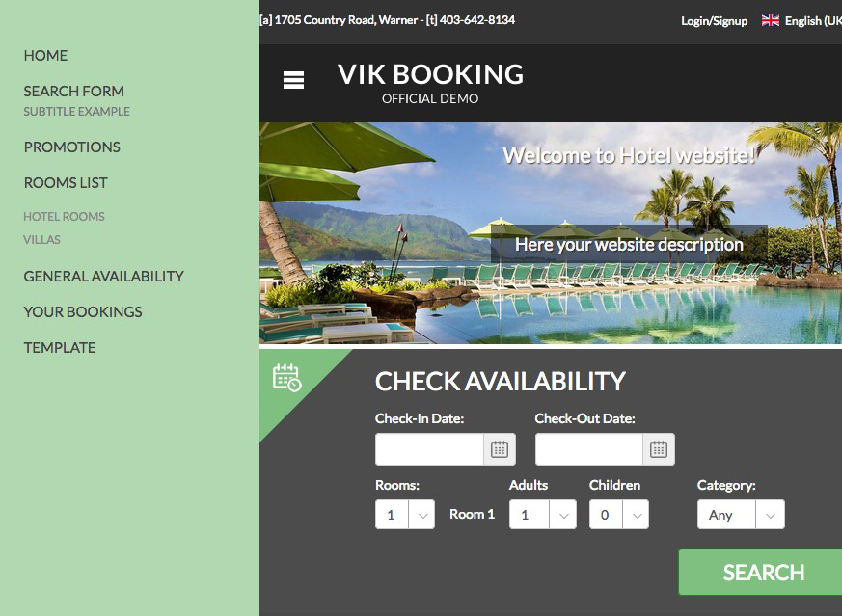
Task: Focus the Check-Out Date input field
Action: [x=588, y=449]
